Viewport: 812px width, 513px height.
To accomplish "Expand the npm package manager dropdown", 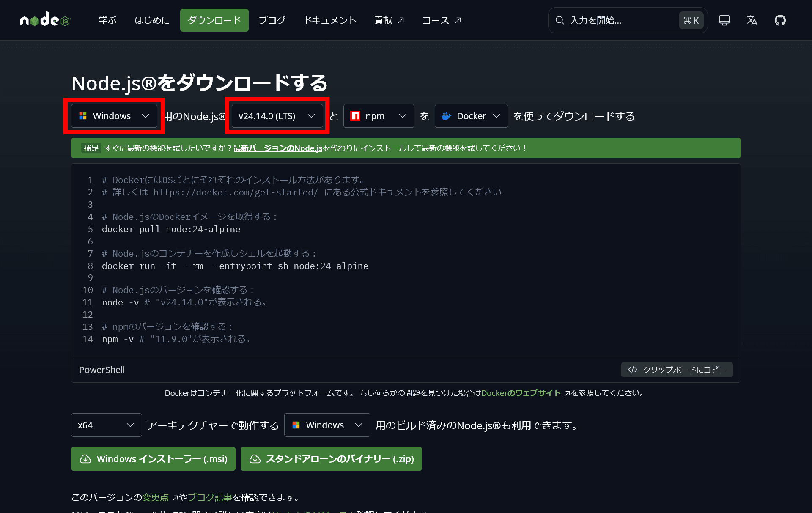I will pos(379,116).
